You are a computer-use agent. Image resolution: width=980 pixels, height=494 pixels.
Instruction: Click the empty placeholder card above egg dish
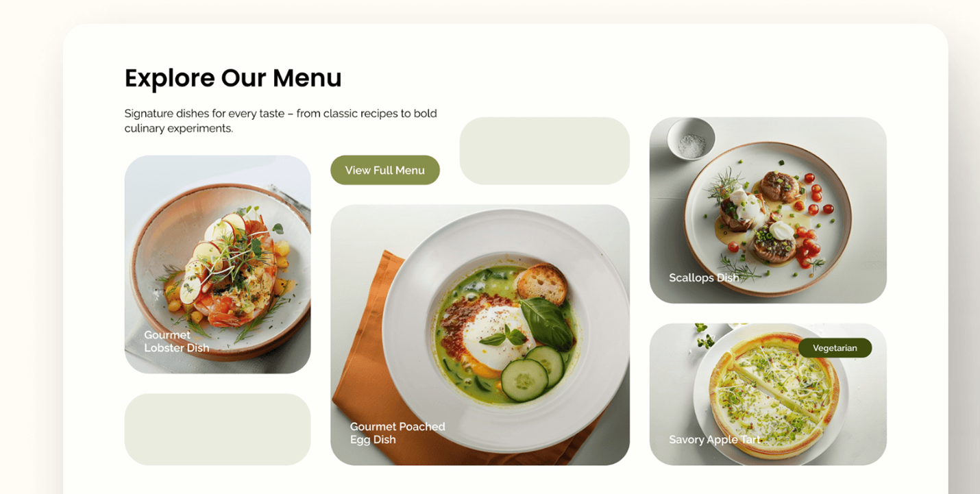pyautogui.click(x=545, y=151)
